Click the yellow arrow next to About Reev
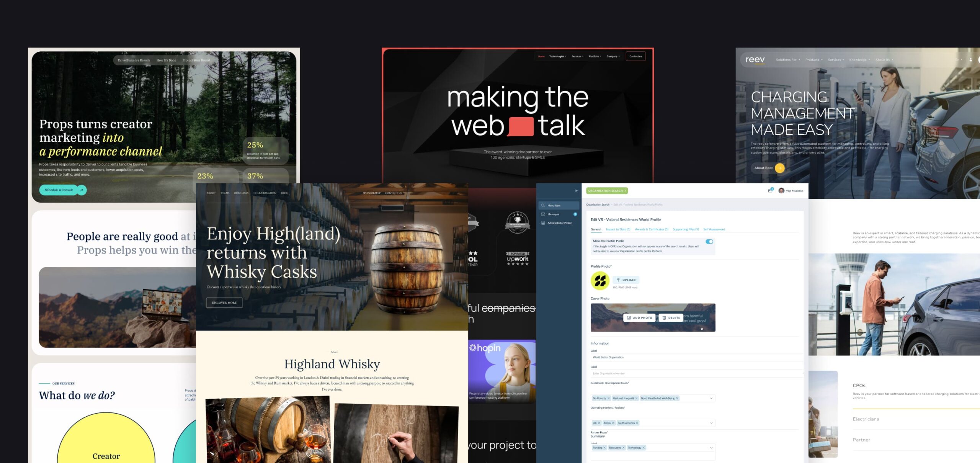The width and height of the screenshot is (980, 463). (x=779, y=168)
